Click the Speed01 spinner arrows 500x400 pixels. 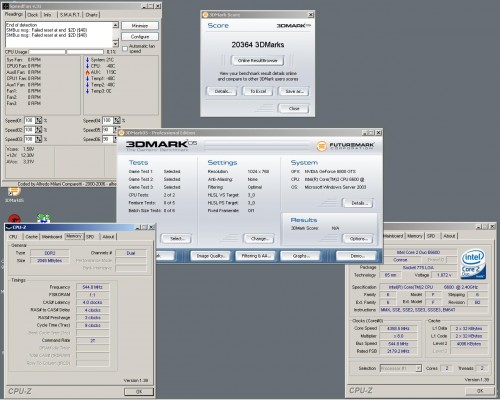tap(39, 120)
